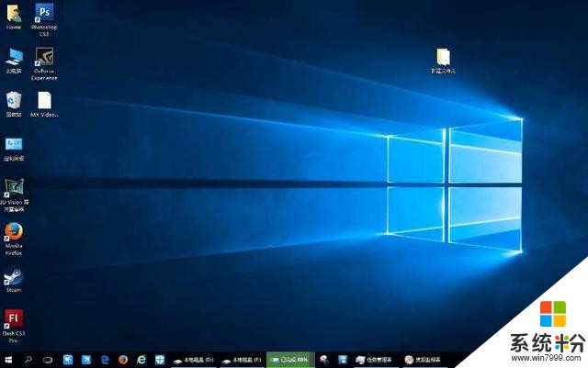This screenshot has width=588, height=368.
Task: Open Firefox from the taskbar
Action: click(123, 360)
